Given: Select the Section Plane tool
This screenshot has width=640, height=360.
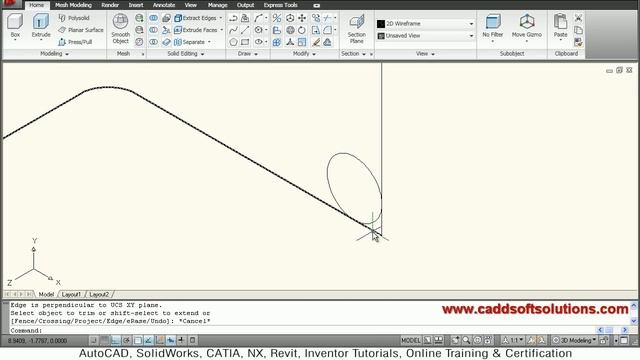Looking at the screenshot, I should 356,29.
